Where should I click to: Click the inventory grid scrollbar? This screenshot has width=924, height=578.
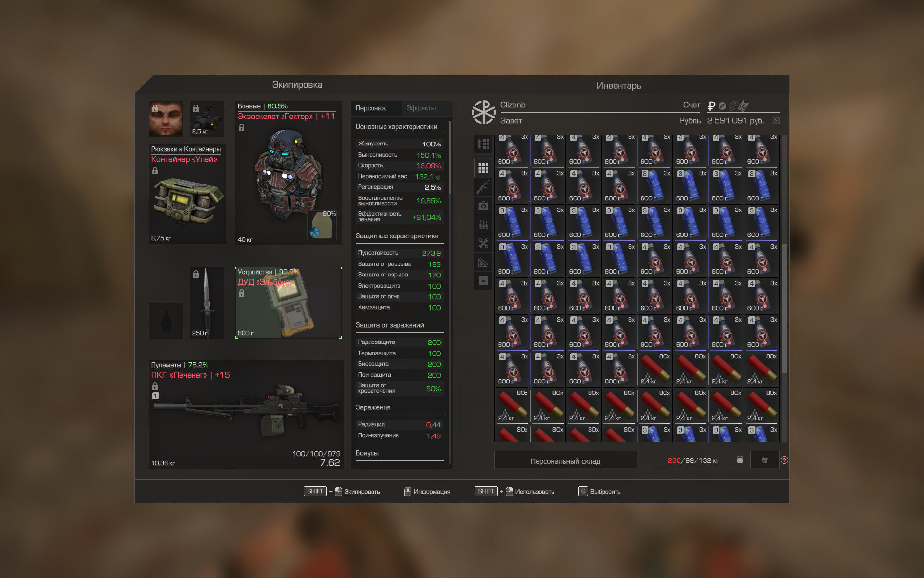784,308
